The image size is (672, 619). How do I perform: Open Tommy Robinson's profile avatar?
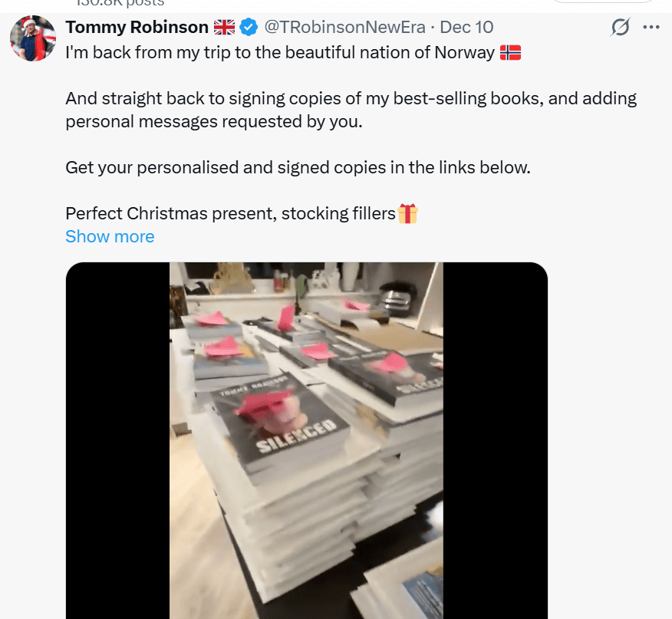tap(33, 38)
